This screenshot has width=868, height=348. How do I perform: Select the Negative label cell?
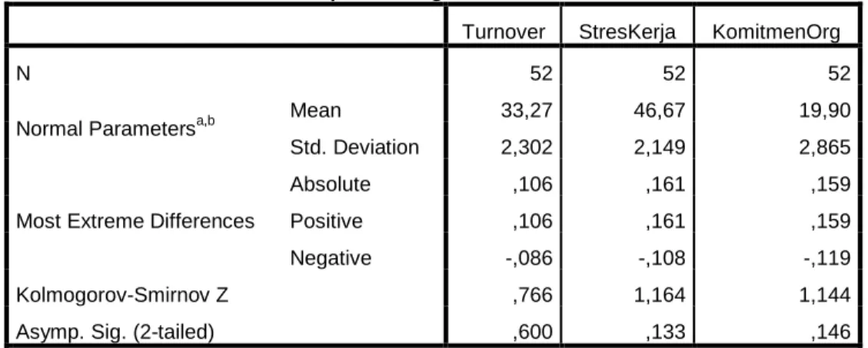coord(331,258)
